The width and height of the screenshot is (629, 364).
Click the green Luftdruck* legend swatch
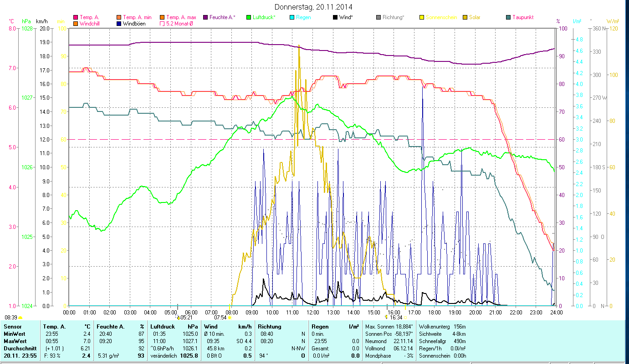(249, 18)
